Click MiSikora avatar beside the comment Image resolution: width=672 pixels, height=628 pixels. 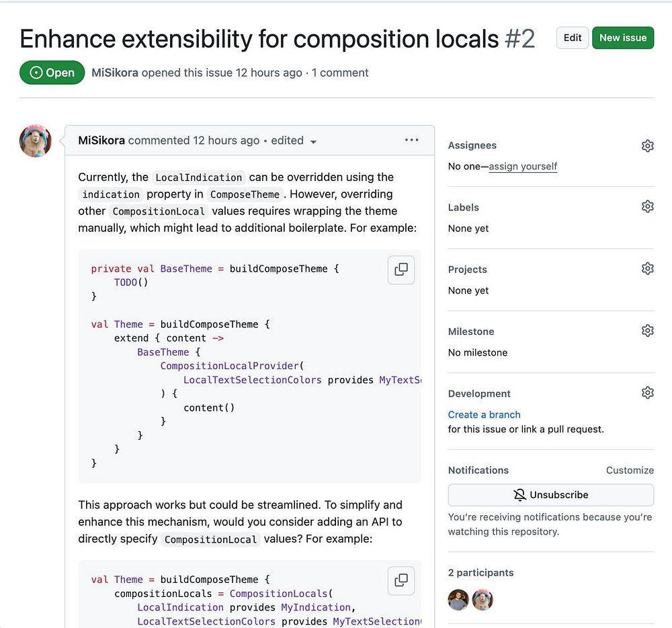[x=36, y=141]
